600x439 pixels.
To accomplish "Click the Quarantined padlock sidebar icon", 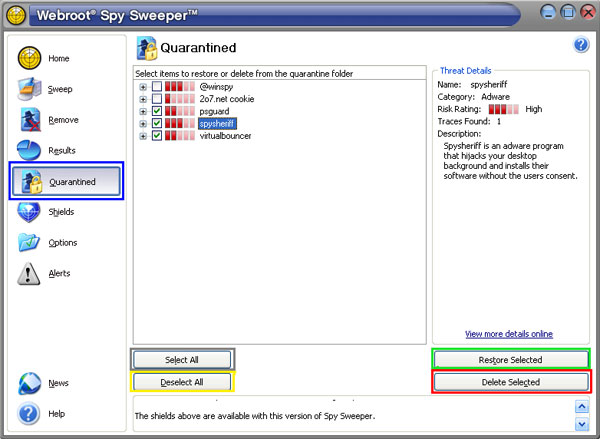I will tap(31, 181).
